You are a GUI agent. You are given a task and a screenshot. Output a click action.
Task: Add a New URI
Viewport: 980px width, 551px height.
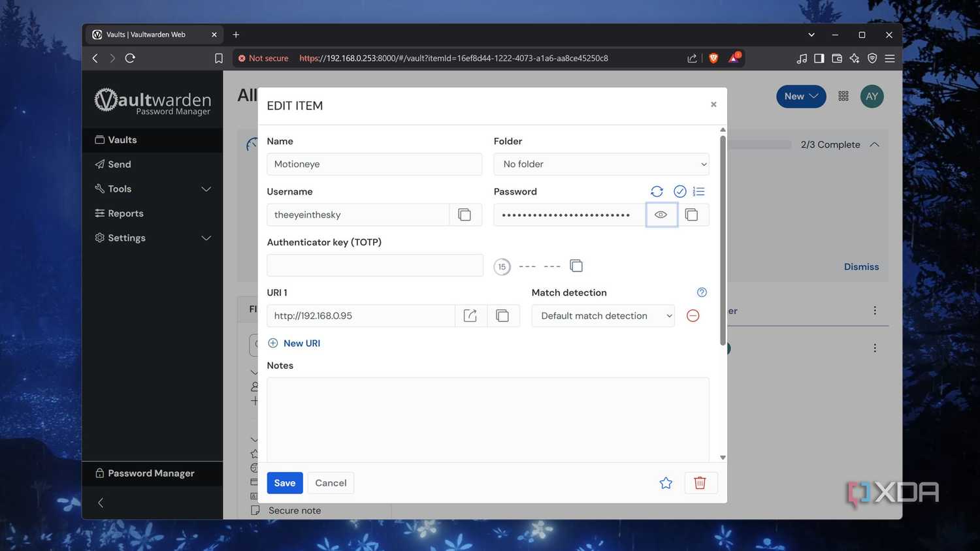coord(294,343)
